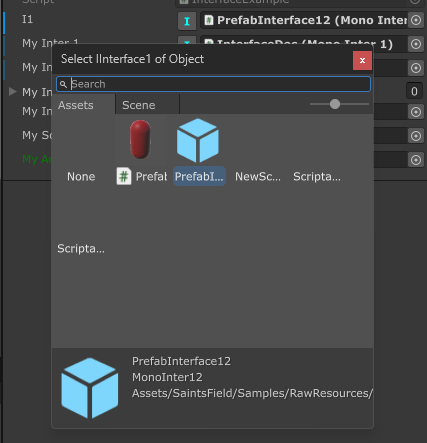Switch to the Scene tab
The width and height of the screenshot is (427, 443).
tap(139, 105)
